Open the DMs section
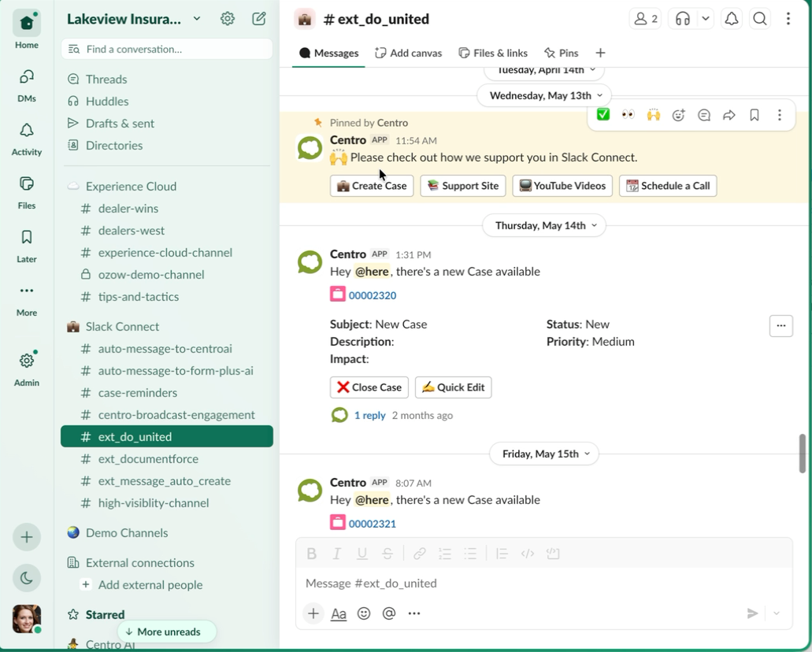Image resolution: width=812 pixels, height=652 pixels. pos(27,86)
